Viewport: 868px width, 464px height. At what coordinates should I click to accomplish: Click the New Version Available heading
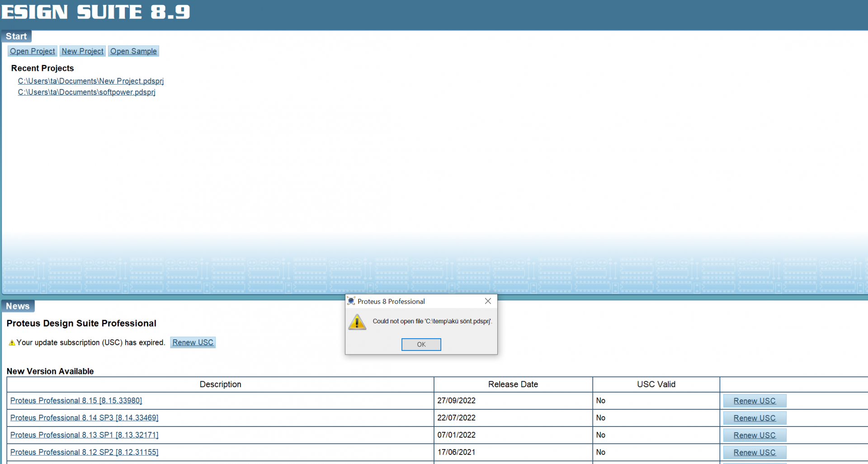50,371
